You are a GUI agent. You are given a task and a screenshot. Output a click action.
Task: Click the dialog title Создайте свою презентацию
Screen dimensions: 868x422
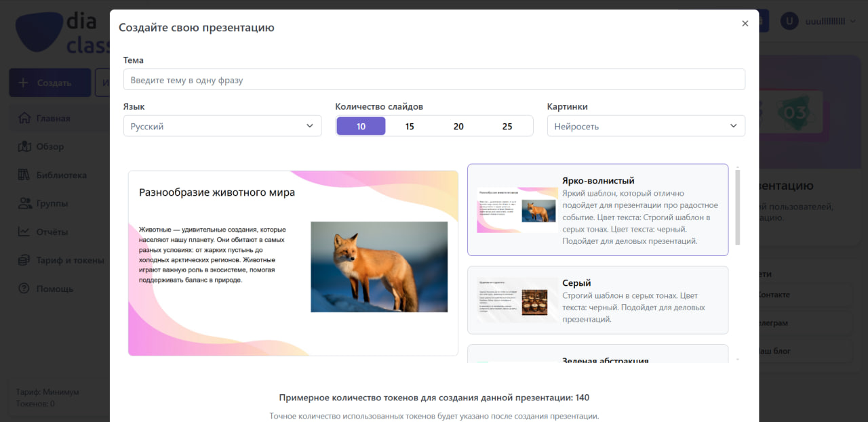coord(197,28)
